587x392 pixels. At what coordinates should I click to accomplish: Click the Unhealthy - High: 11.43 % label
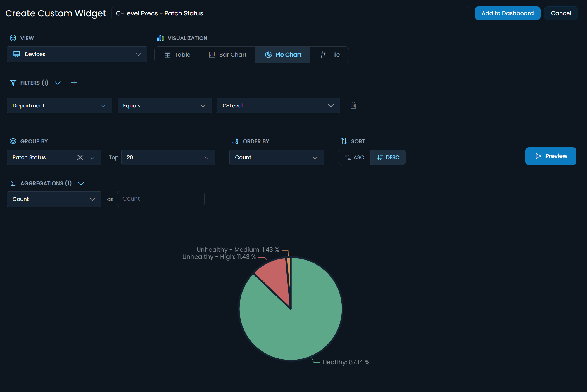(x=219, y=257)
